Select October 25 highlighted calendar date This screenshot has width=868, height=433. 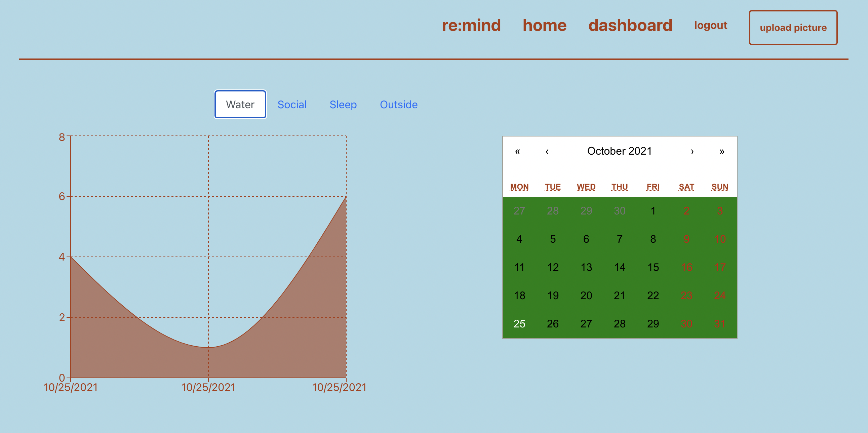pyautogui.click(x=519, y=324)
